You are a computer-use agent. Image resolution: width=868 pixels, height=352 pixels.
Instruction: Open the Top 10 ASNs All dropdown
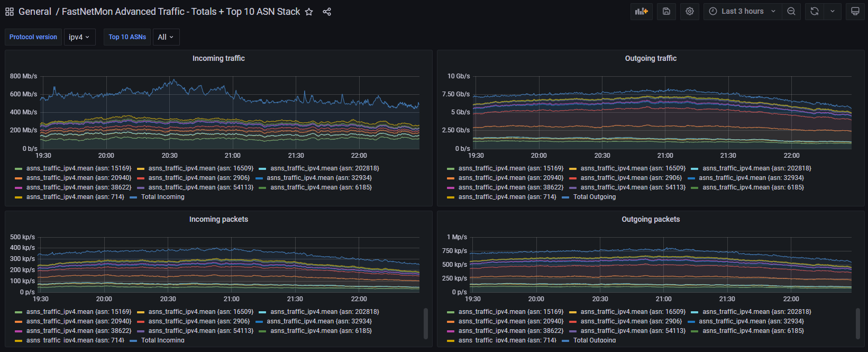click(x=166, y=37)
